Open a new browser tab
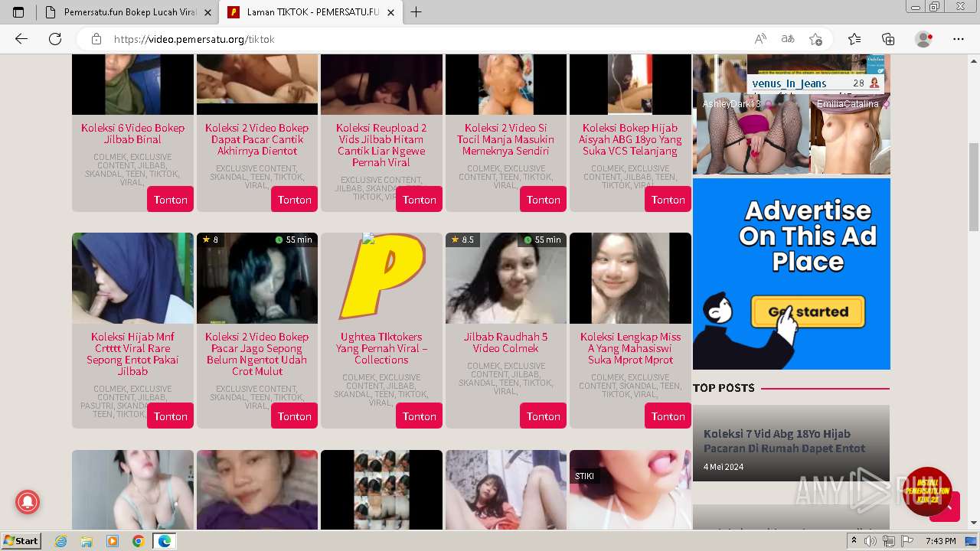The image size is (980, 551). (416, 12)
